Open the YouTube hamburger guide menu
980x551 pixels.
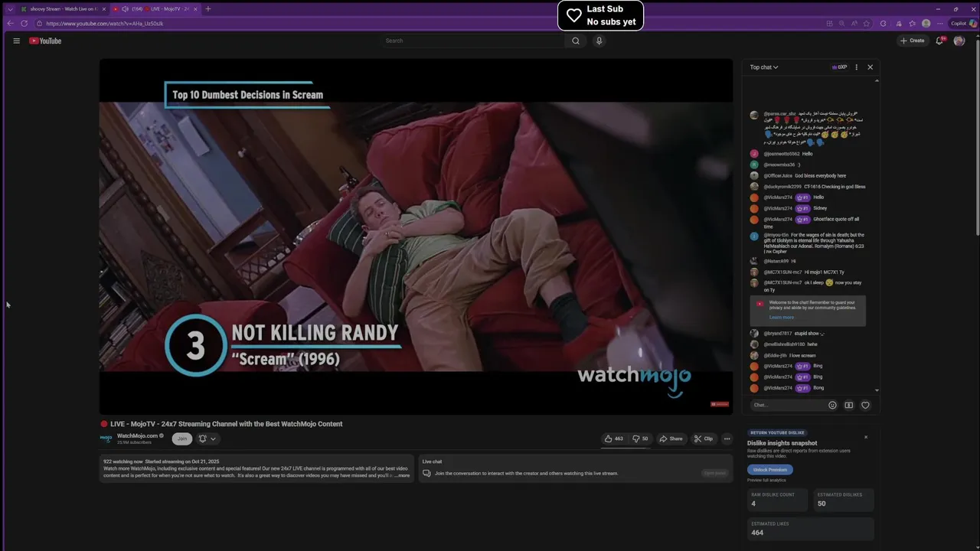[16, 41]
